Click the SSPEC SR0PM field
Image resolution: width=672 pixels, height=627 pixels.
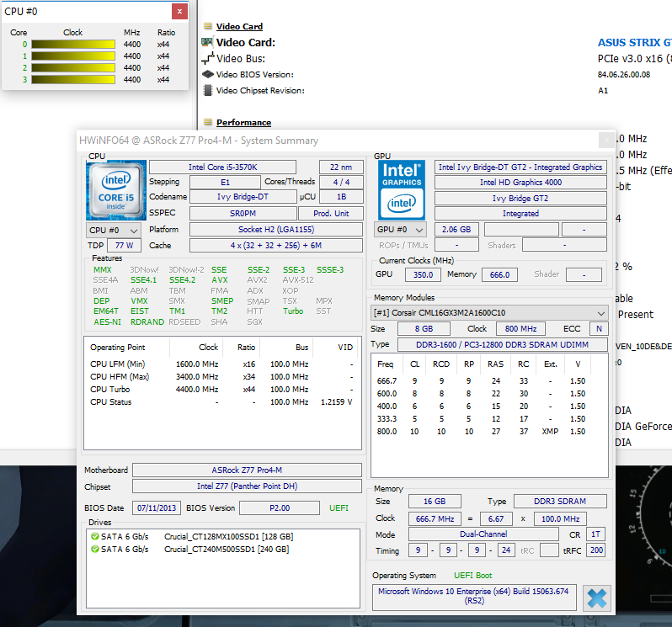click(x=243, y=213)
